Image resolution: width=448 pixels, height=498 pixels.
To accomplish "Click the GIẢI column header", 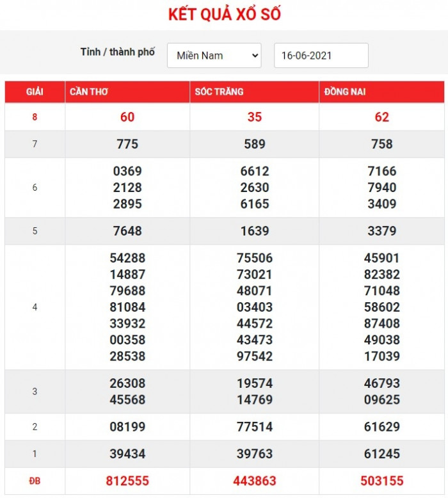I will (x=35, y=92).
